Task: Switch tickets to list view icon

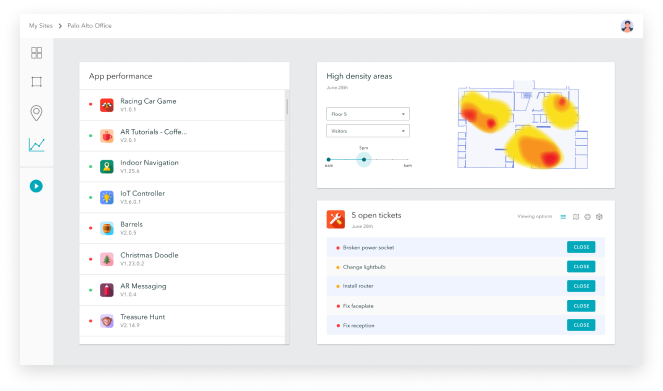Action: pos(563,217)
